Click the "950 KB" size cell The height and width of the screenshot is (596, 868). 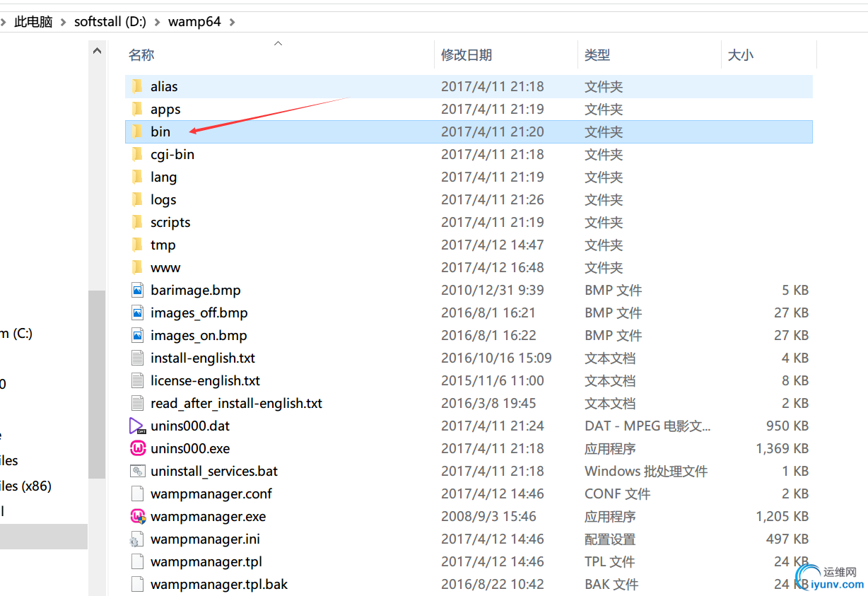787,426
